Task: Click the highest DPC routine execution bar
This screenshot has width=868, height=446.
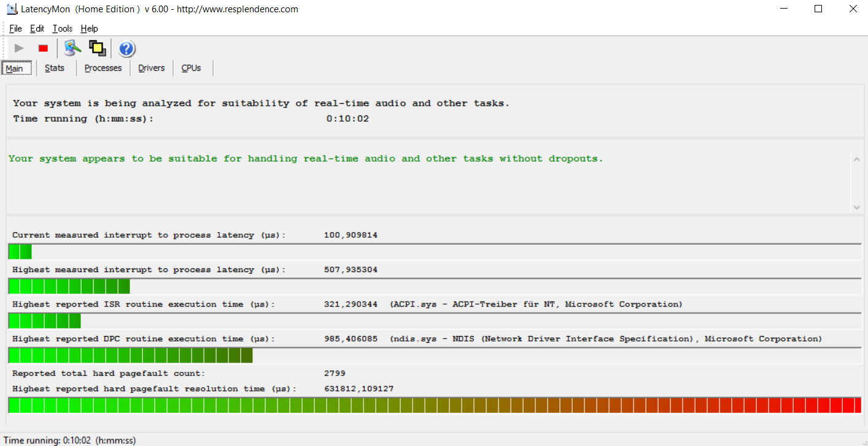Action: click(130, 356)
